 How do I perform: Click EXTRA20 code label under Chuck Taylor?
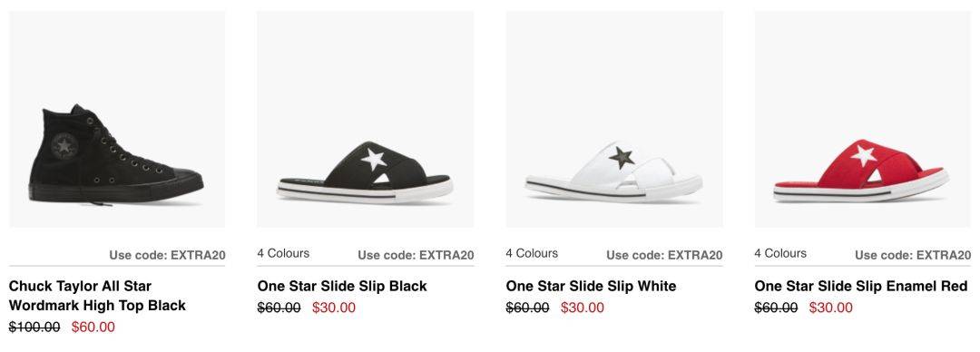pos(168,255)
